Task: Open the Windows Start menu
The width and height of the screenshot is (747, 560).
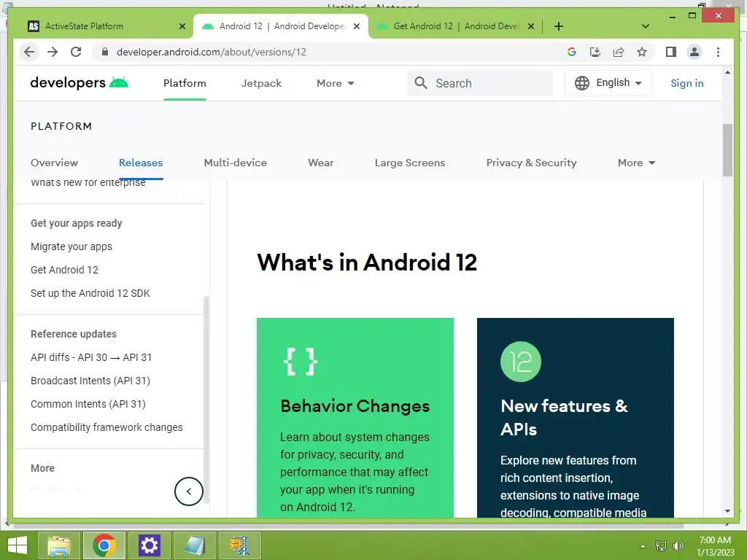Action: point(18,545)
